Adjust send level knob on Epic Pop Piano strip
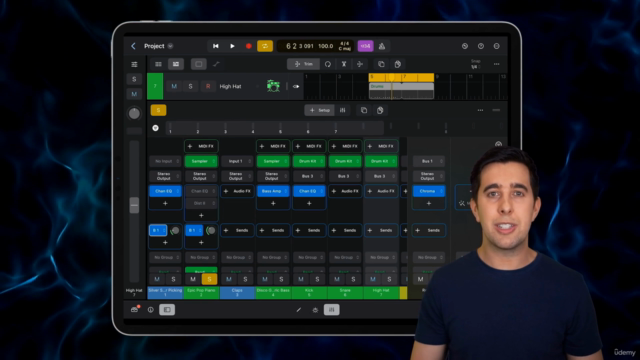 [x=211, y=231]
